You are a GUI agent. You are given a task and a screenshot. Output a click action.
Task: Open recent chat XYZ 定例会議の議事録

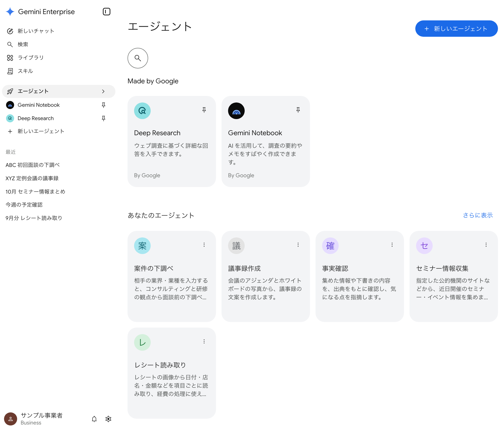[32, 178]
